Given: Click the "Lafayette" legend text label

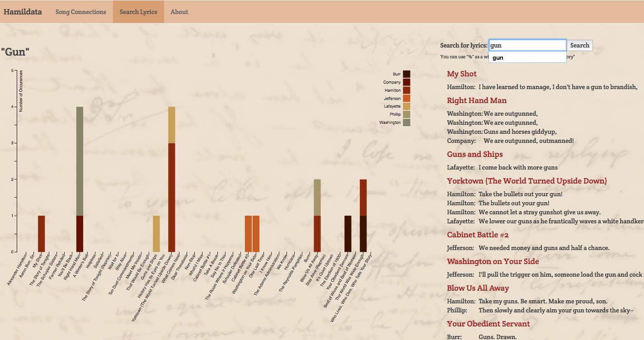Looking at the screenshot, I should pos(392,106).
